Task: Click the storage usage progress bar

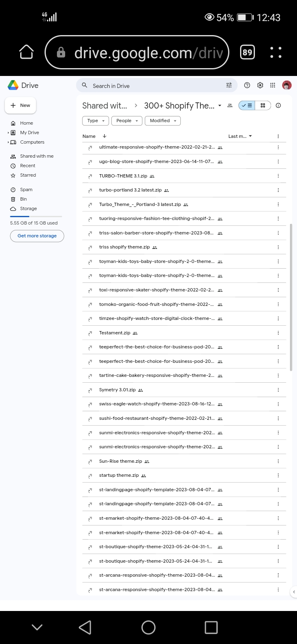Action: click(x=36, y=216)
